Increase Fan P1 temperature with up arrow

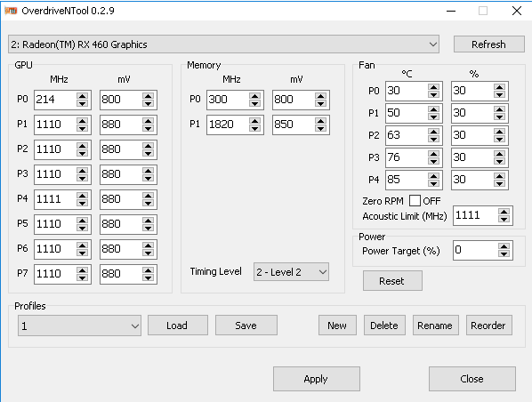433,109
